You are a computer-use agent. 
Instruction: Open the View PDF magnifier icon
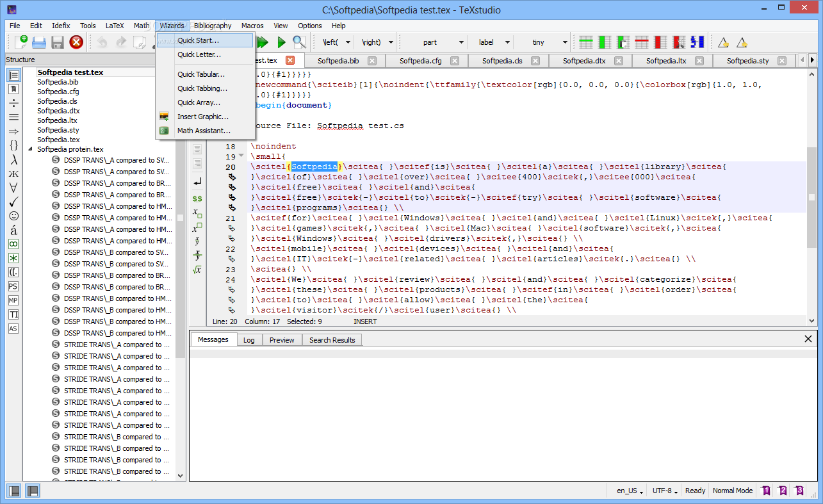299,42
